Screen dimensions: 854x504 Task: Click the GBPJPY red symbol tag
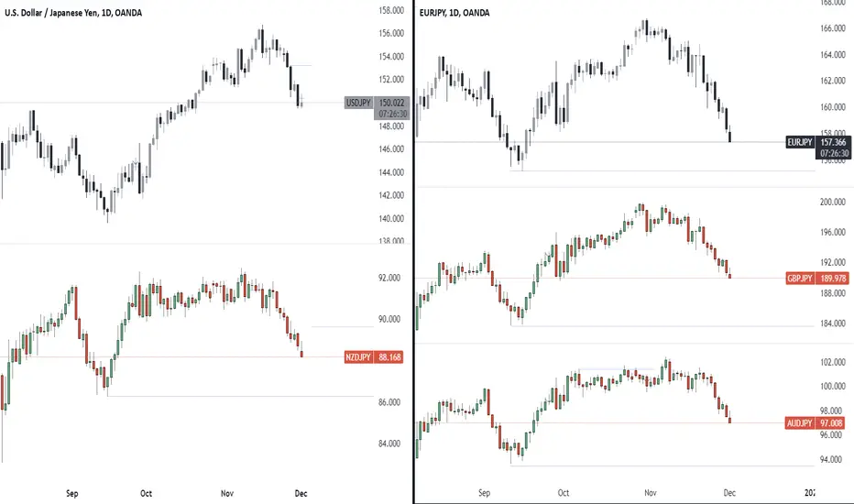pyautogui.click(x=800, y=279)
